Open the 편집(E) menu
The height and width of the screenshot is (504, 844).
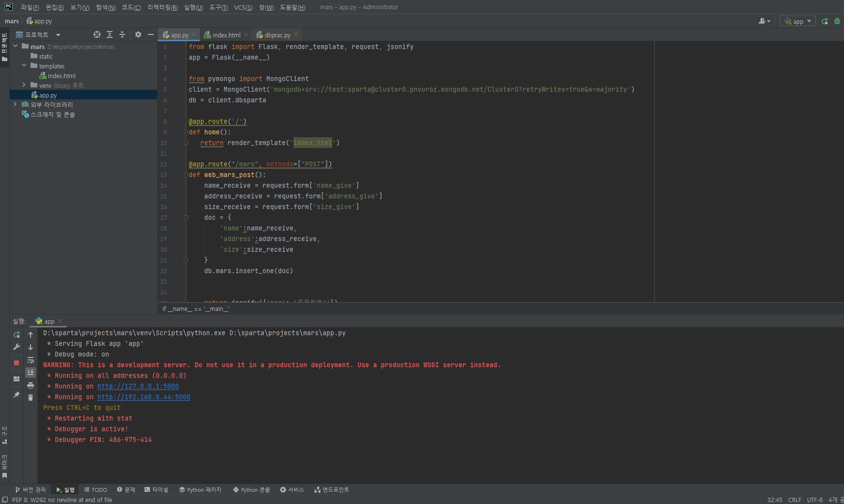pyautogui.click(x=54, y=7)
